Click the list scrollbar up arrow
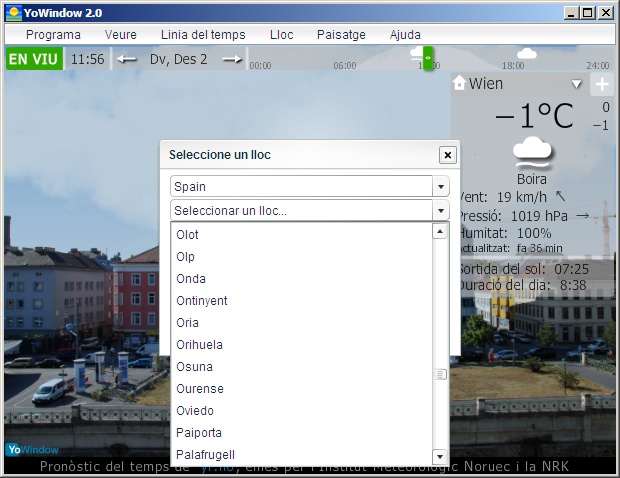The image size is (620, 478). click(440, 231)
